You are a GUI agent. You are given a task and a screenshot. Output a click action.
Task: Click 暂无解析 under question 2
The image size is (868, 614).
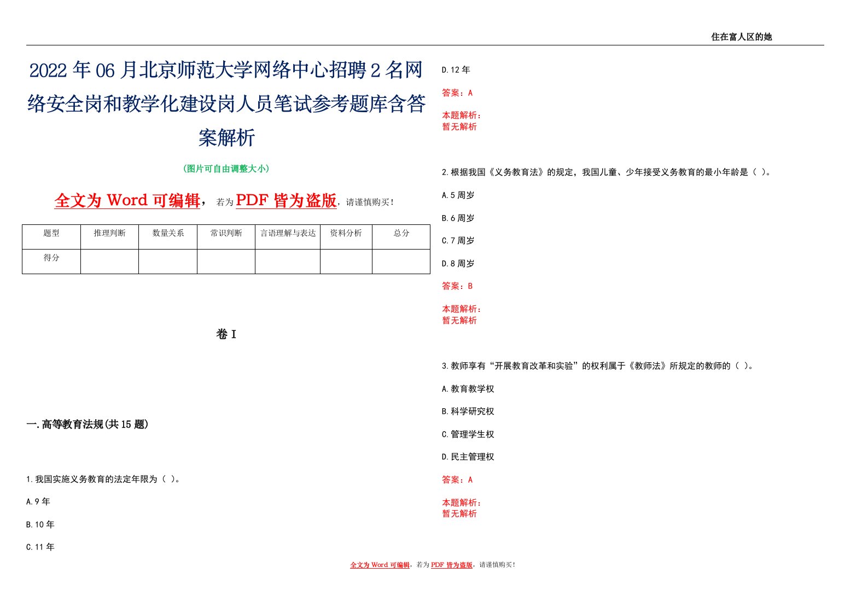(459, 320)
